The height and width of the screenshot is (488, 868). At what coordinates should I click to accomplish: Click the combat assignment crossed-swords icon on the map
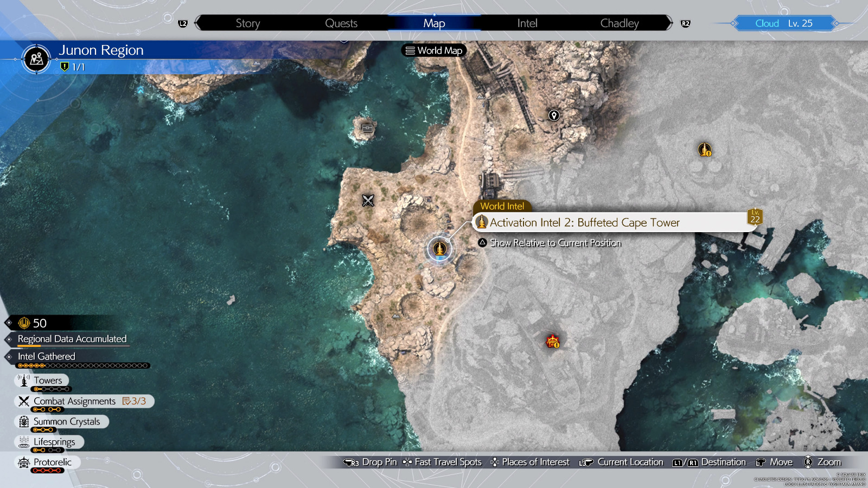(x=368, y=201)
